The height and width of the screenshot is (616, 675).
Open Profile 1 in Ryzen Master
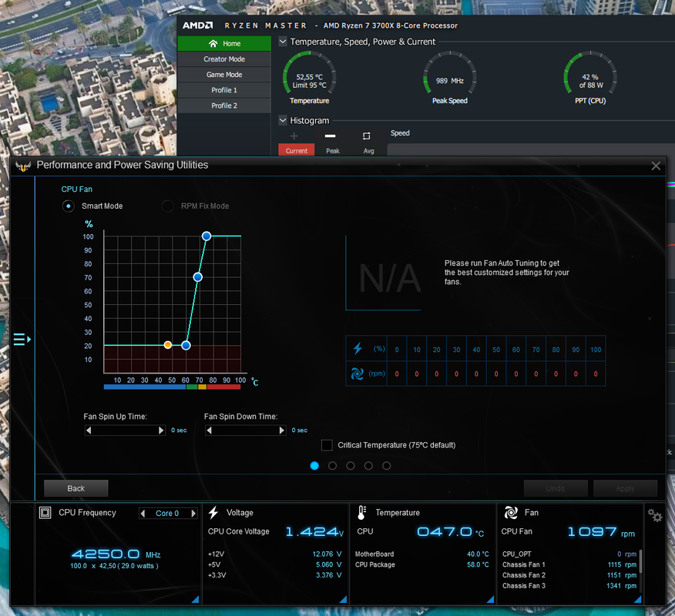click(224, 90)
